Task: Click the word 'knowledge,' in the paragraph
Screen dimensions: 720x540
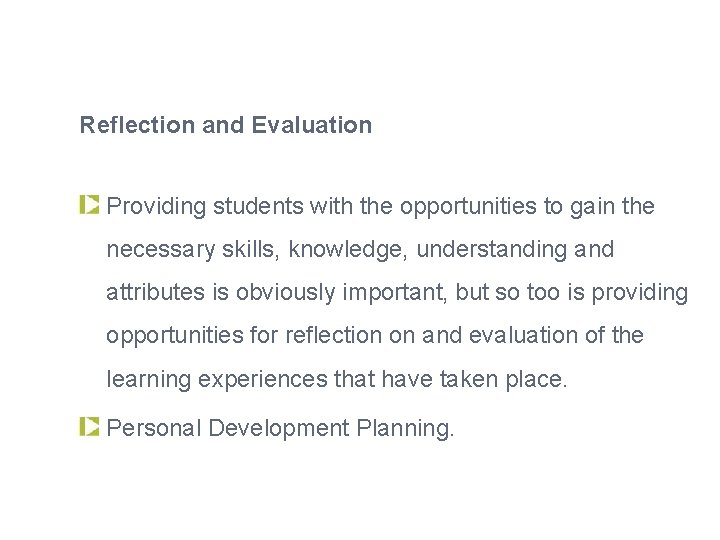Action: point(348,251)
